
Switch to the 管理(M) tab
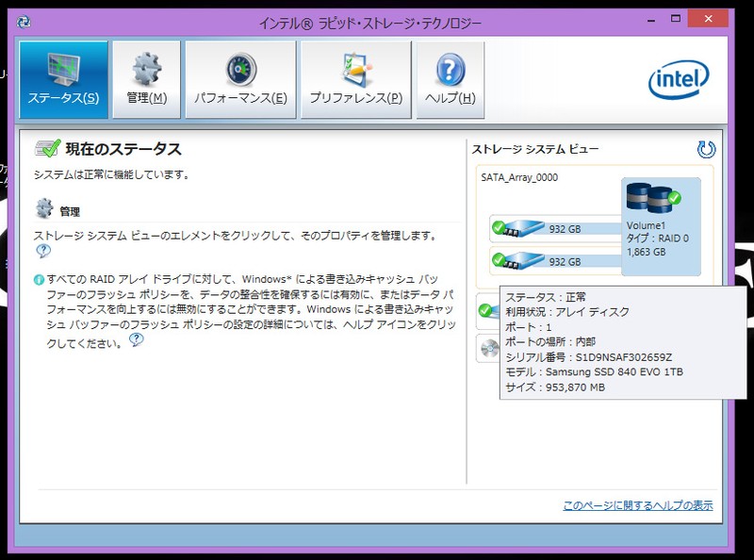[x=147, y=79]
